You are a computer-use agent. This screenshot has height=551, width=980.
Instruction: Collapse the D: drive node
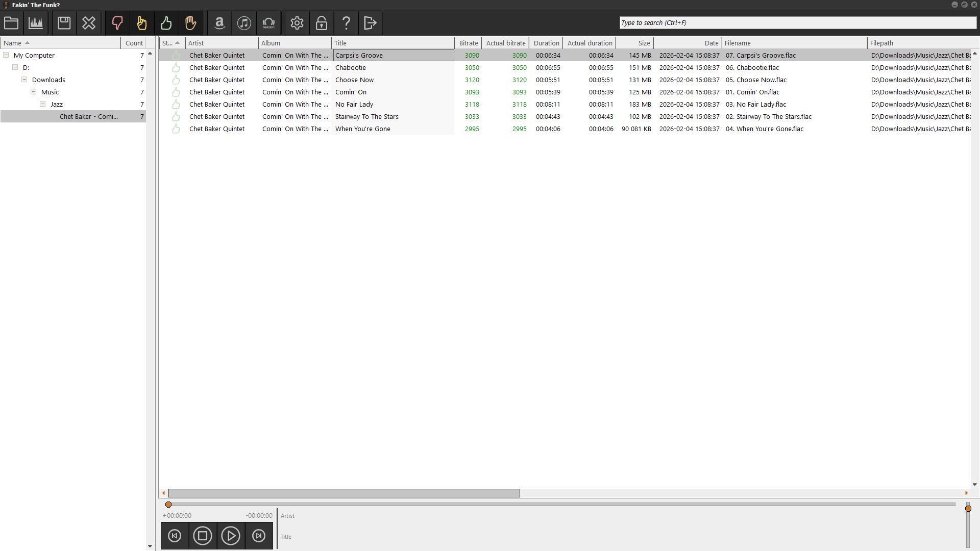click(15, 67)
